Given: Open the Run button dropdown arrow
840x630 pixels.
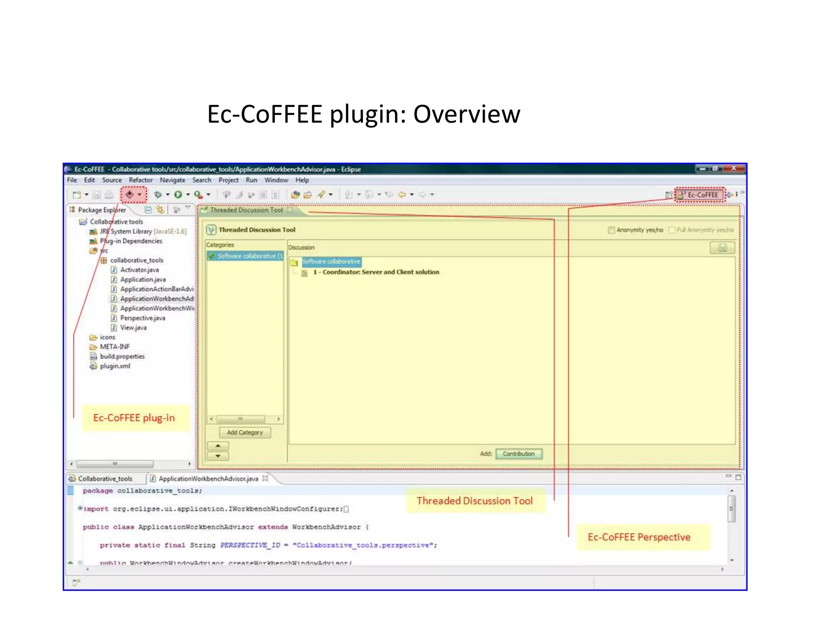Looking at the screenshot, I should tap(188, 194).
